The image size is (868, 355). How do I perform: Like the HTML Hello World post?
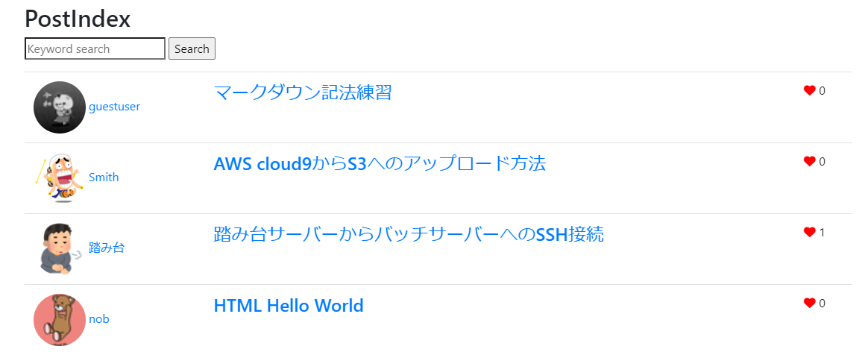[x=809, y=304]
